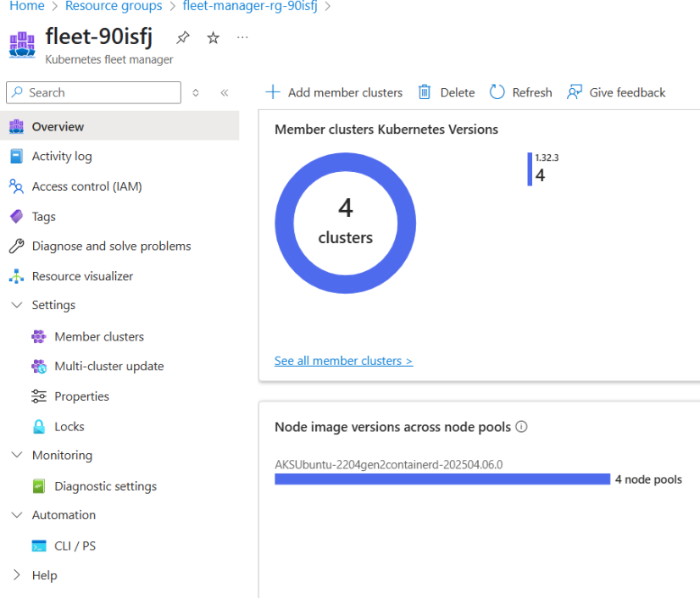Click the trash can Delete icon
Image resolution: width=700 pixels, height=598 pixels.
(x=424, y=92)
